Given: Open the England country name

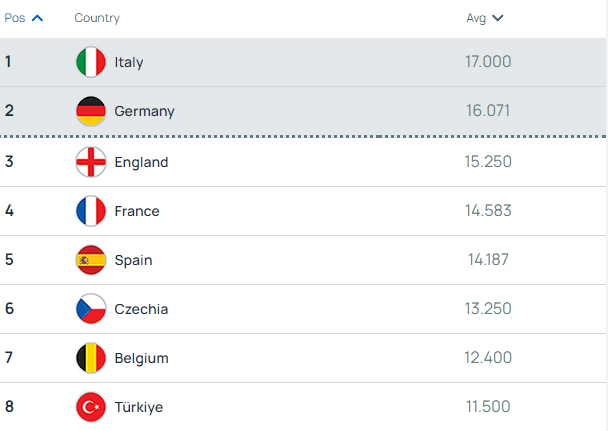Looking at the screenshot, I should [141, 162].
